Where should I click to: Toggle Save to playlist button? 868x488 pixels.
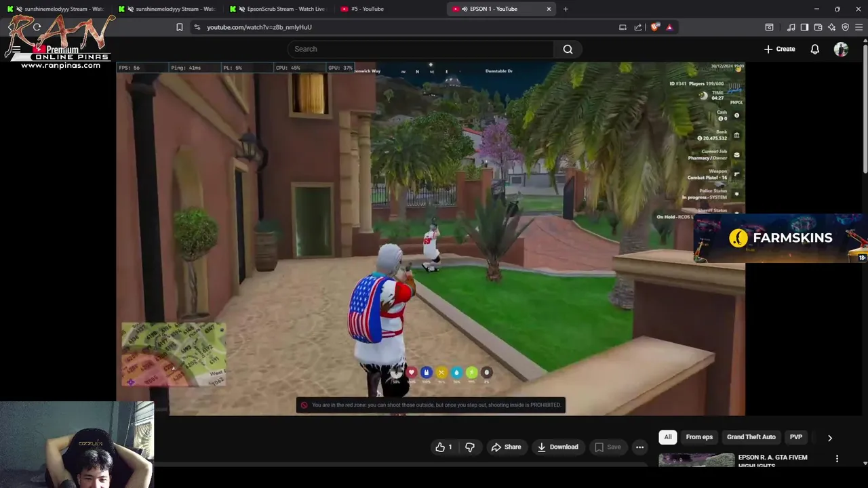(608, 447)
